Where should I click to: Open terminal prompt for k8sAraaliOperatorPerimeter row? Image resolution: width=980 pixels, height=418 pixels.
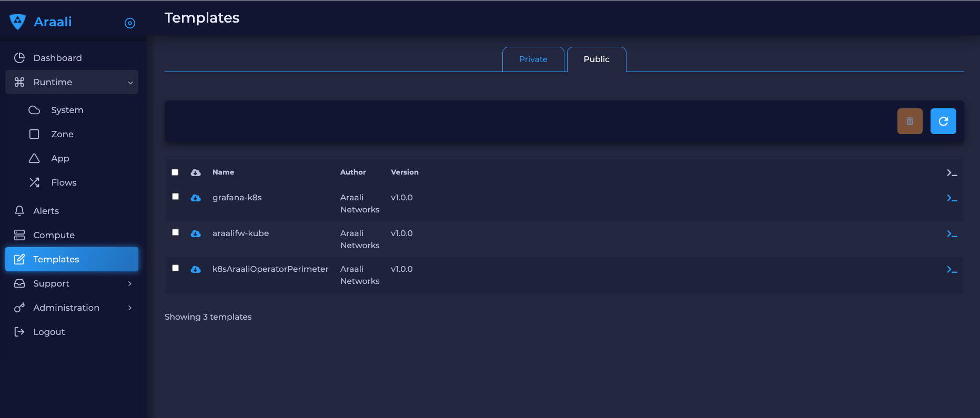click(952, 270)
